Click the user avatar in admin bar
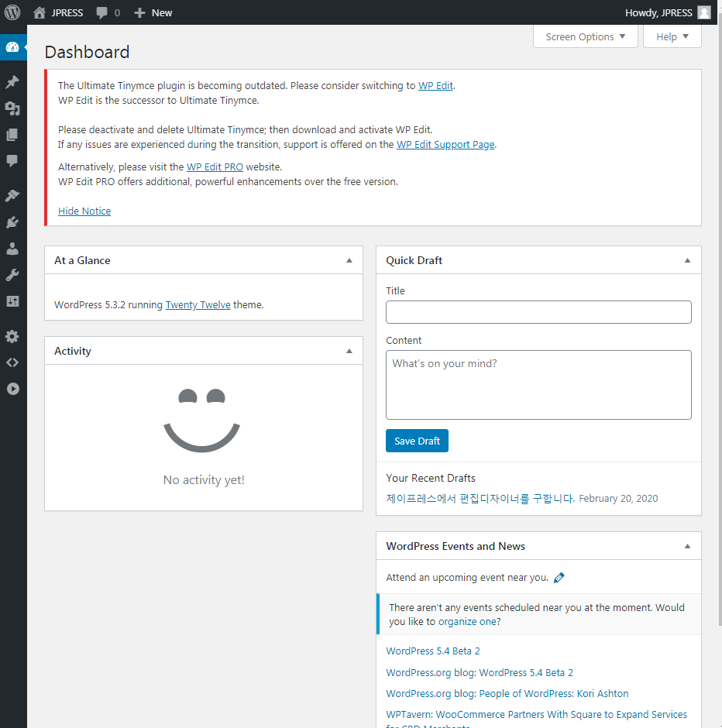The width and height of the screenshot is (722, 728). coord(704,12)
